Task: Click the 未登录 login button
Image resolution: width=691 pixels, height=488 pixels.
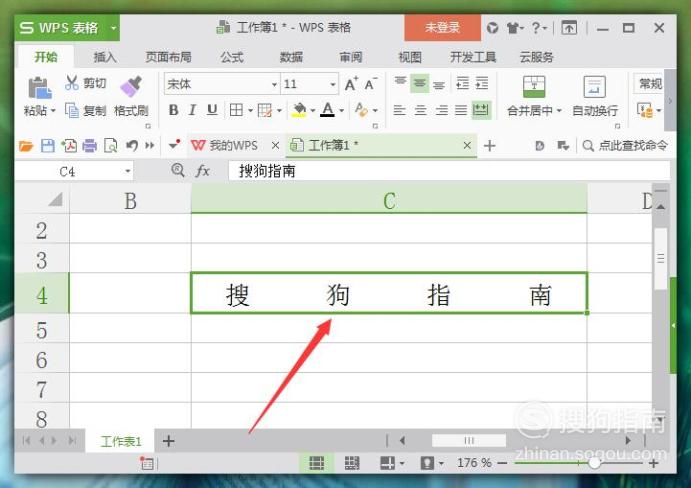Action: coord(442,28)
